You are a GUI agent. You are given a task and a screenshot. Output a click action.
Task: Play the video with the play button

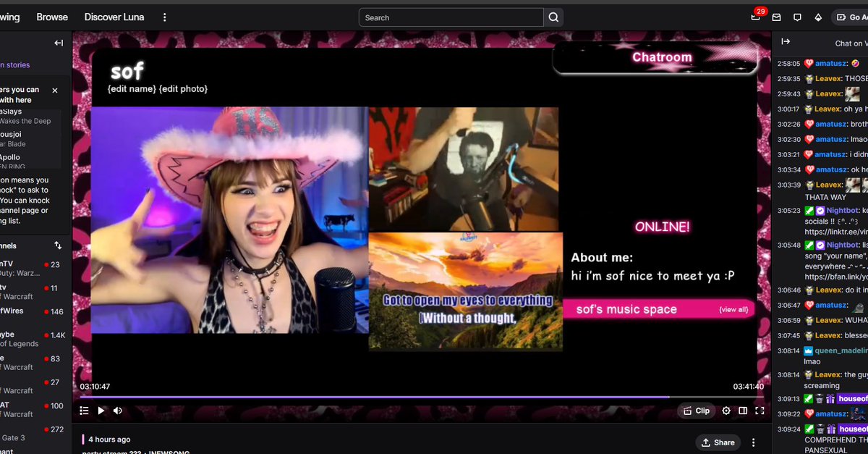click(x=101, y=411)
